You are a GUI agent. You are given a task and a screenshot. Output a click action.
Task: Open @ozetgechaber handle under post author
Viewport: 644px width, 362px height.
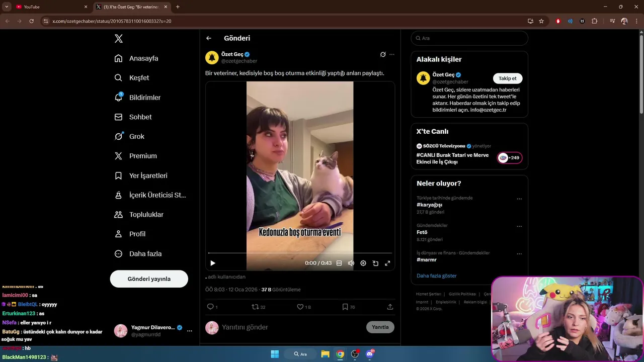click(x=239, y=61)
